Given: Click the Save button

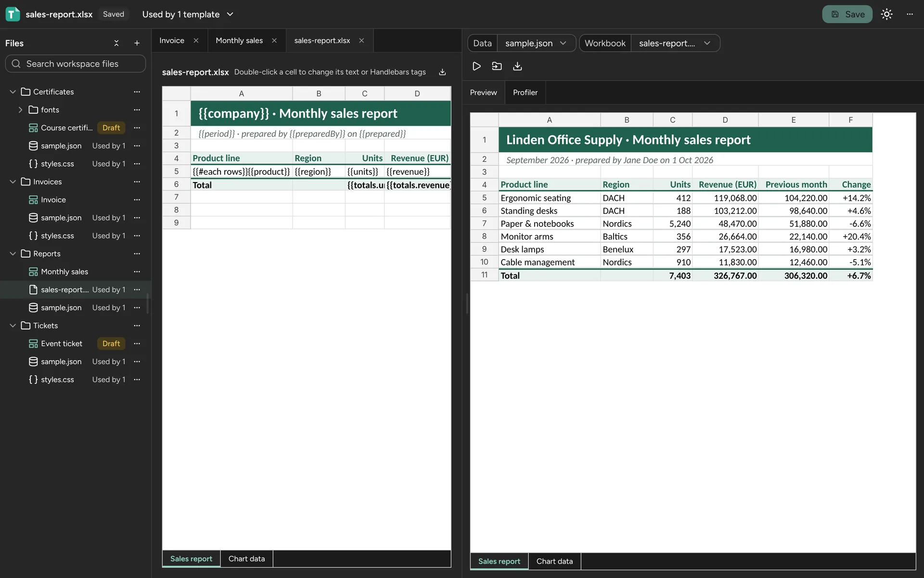Looking at the screenshot, I should coord(847,14).
